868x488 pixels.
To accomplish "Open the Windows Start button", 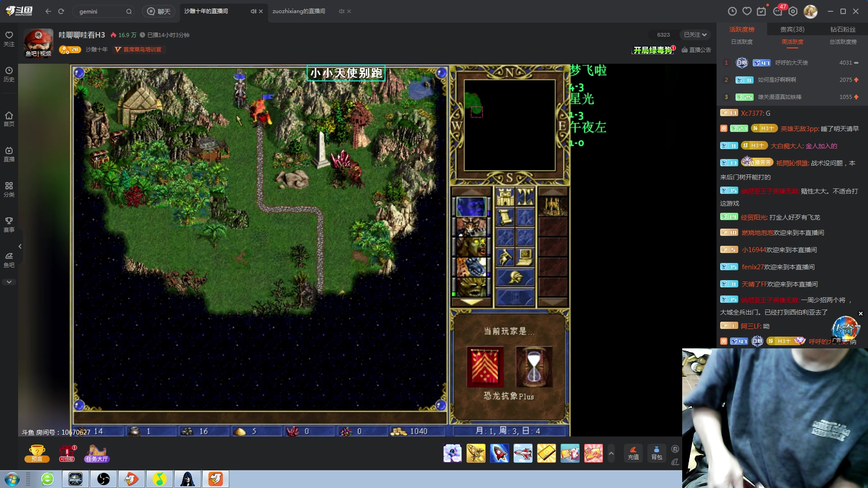I will 12,479.
